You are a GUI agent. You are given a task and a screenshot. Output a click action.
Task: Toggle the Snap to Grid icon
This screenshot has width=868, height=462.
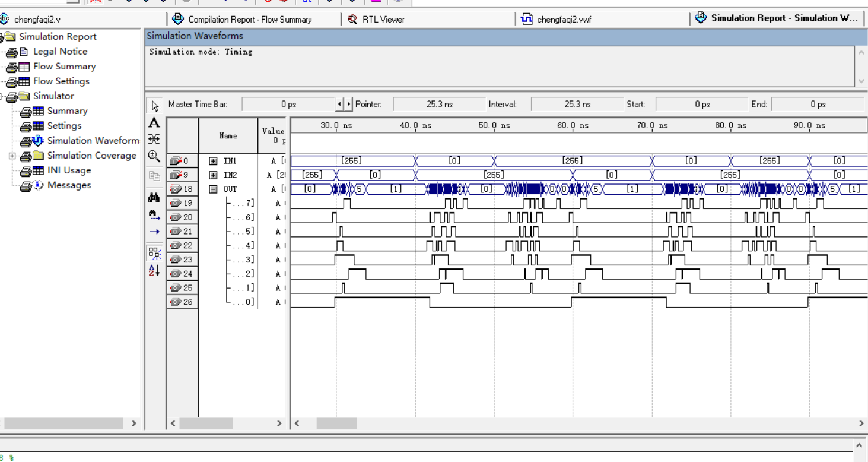click(x=154, y=253)
